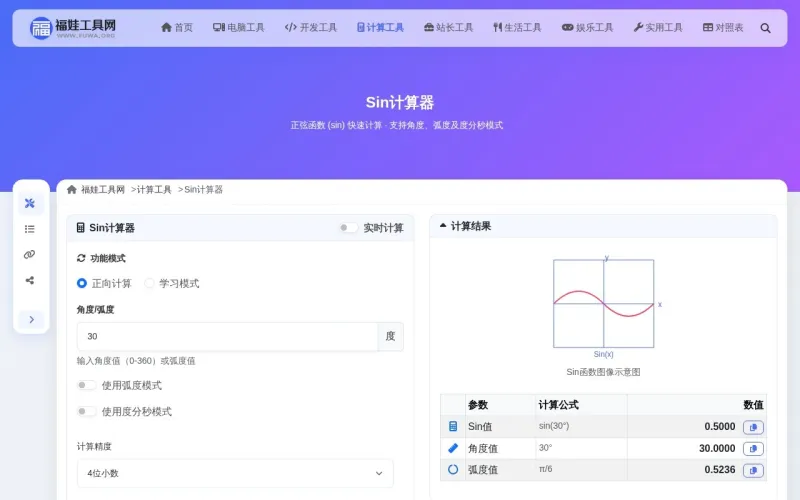This screenshot has width=800, height=500.
Task: Open the 电脑工具 menu
Action: point(239,28)
